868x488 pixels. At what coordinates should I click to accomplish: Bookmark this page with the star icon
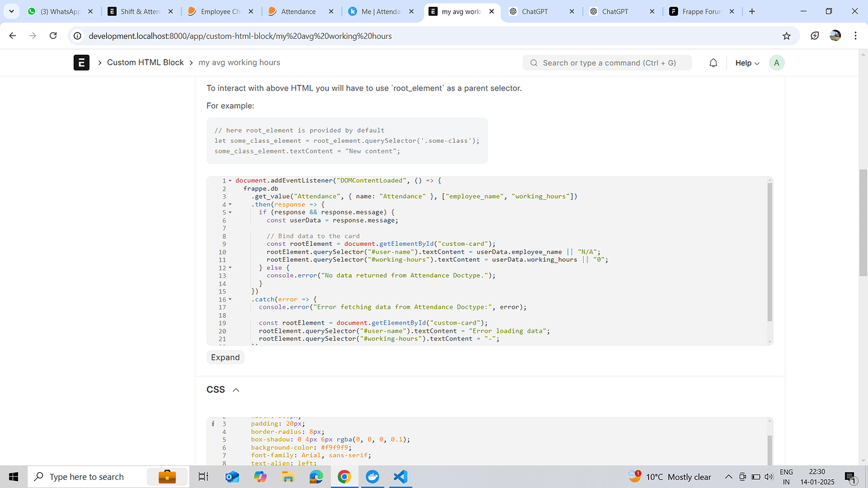pos(786,36)
